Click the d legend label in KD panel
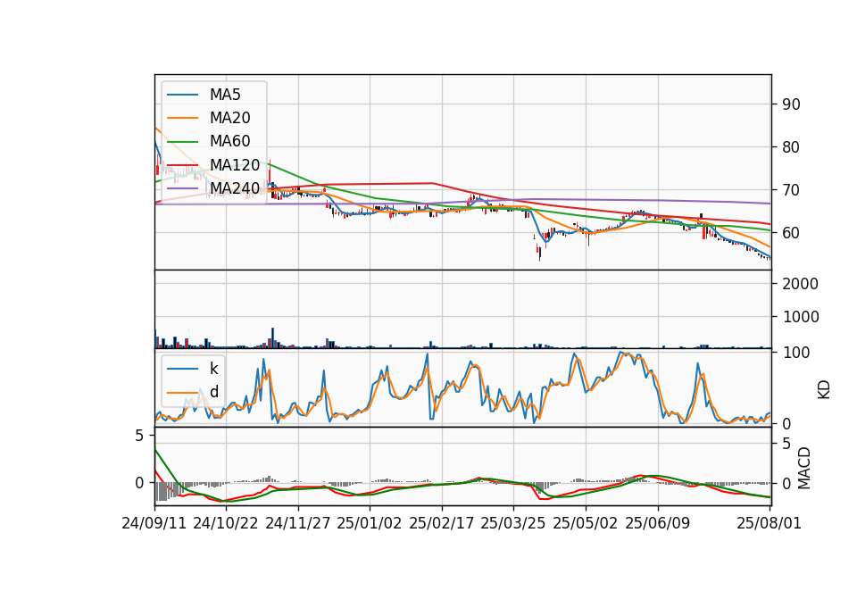Image resolution: width=857 pixels, height=616 pixels. tap(214, 392)
